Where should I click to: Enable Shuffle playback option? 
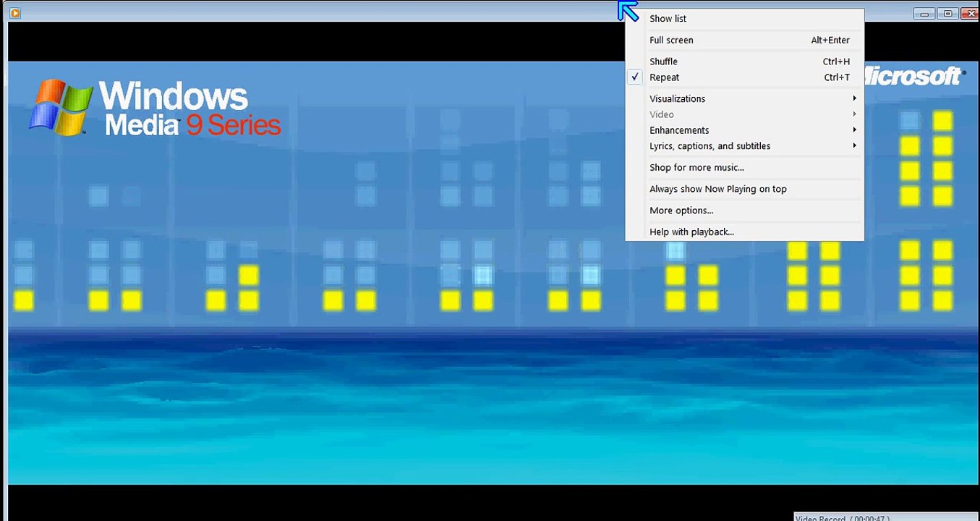click(x=745, y=62)
